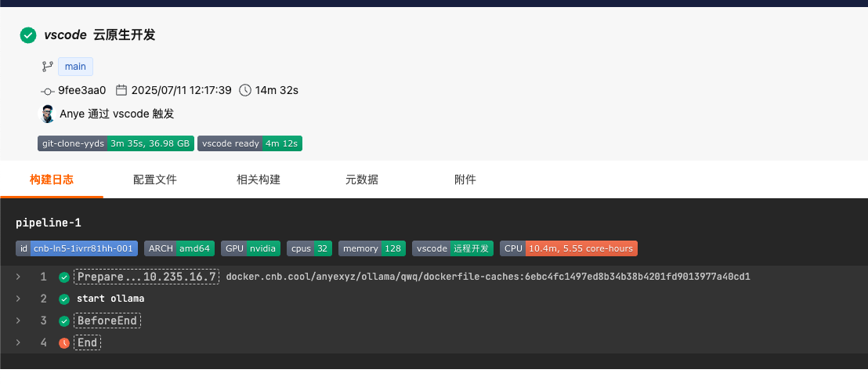Open the 附件 tab
Image resolution: width=868 pixels, height=384 pixels.
[x=465, y=179]
